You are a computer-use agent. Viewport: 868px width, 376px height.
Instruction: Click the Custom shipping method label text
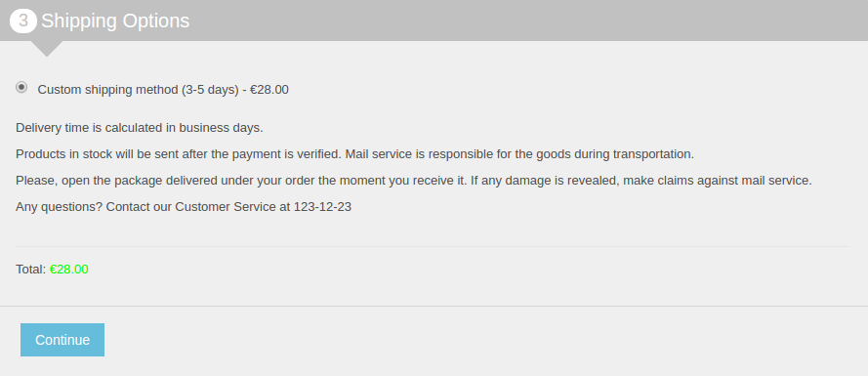[163, 90]
